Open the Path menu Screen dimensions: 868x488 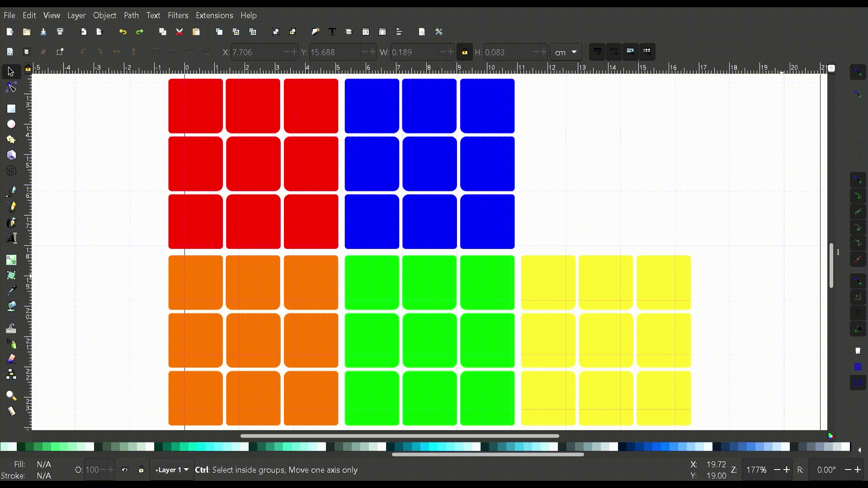131,15
